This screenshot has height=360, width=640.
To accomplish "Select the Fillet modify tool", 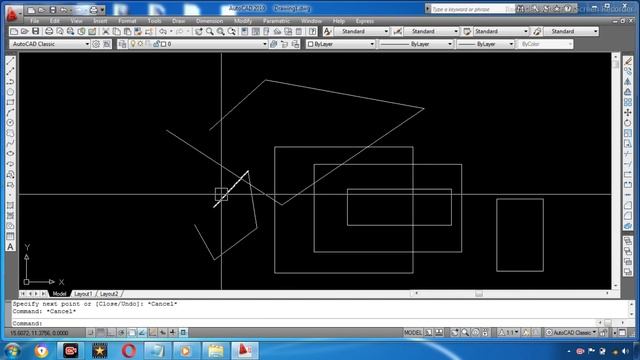I will (628, 216).
